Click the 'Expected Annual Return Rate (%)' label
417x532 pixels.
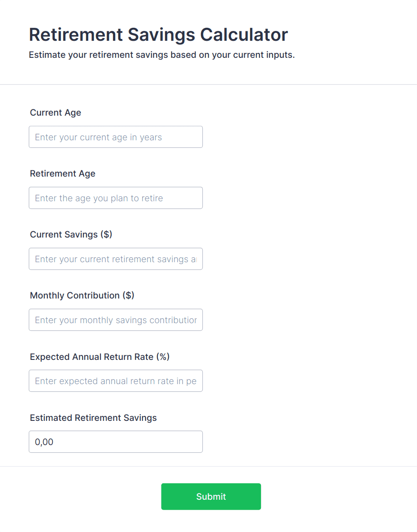pos(100,357)
